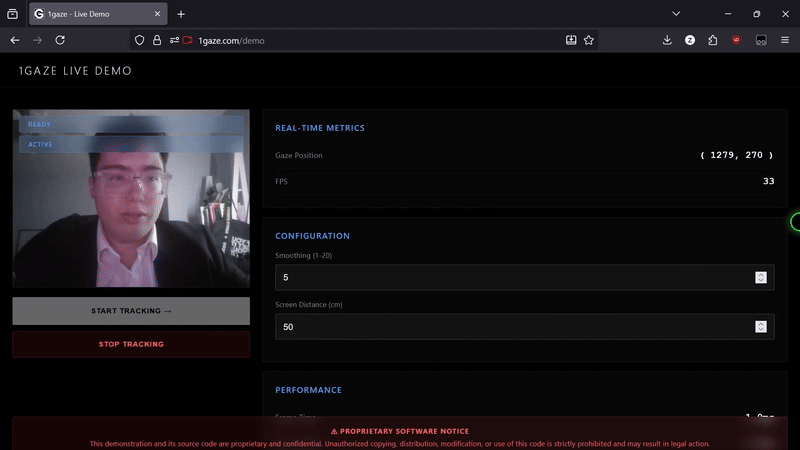Adjust the Smoothing spinner arrows

pyautogui.click(x=761, y=277)
